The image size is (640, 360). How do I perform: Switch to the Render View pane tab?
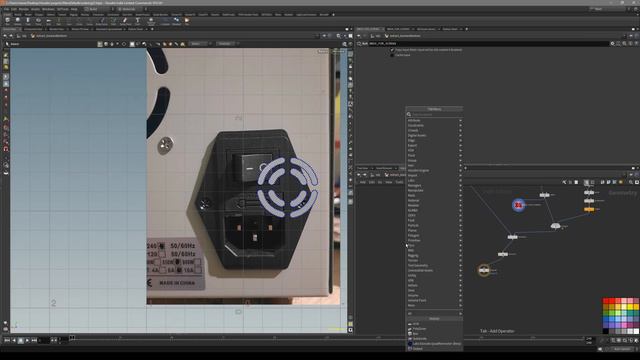[57, 29]
